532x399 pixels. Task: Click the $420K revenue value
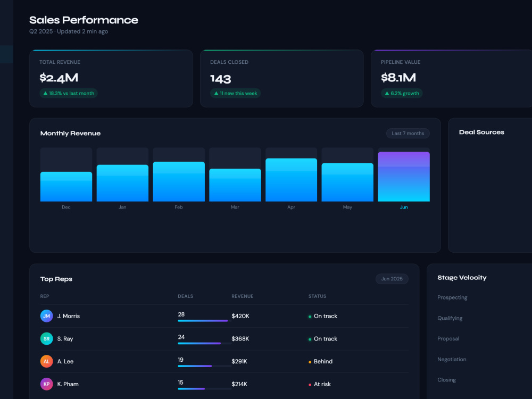(x=240, y=316)
